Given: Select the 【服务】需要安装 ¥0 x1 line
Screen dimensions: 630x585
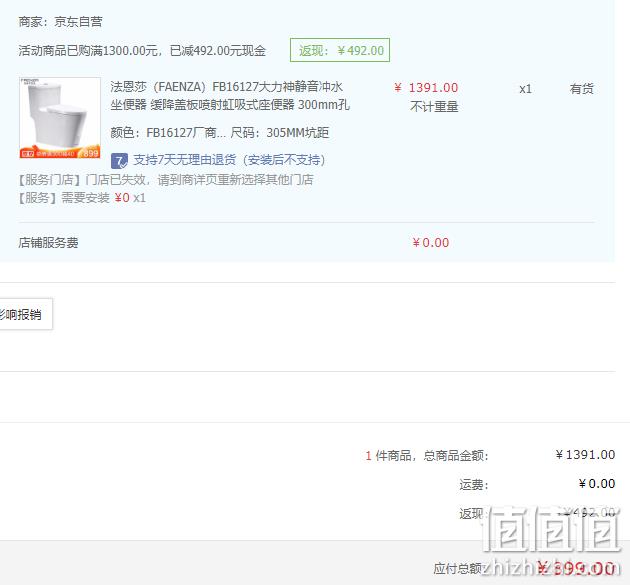Looking at the screenshot, I should click(82, 198).
